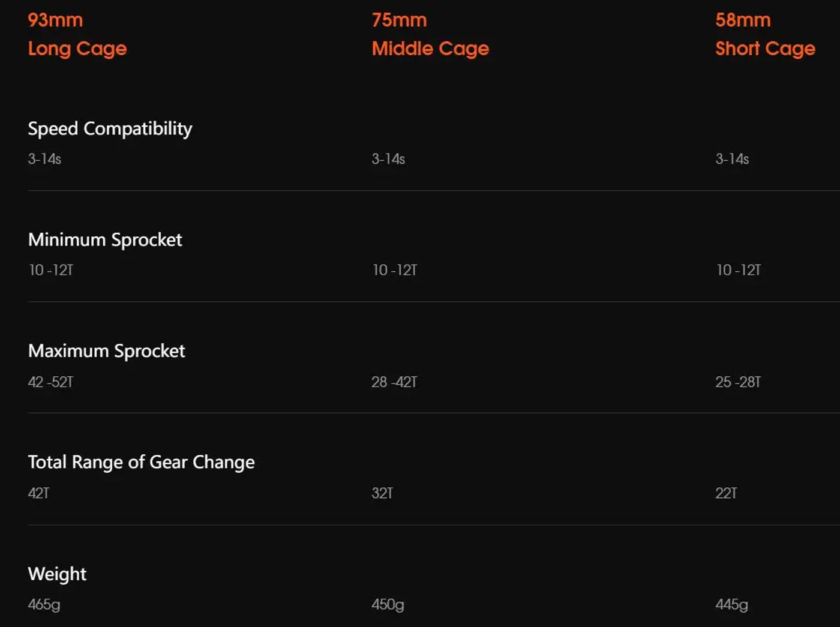Image resolution: width=840 pixels, height=627 pixels.
Task: Click the 450g weight value
Action: click(388, 605)
